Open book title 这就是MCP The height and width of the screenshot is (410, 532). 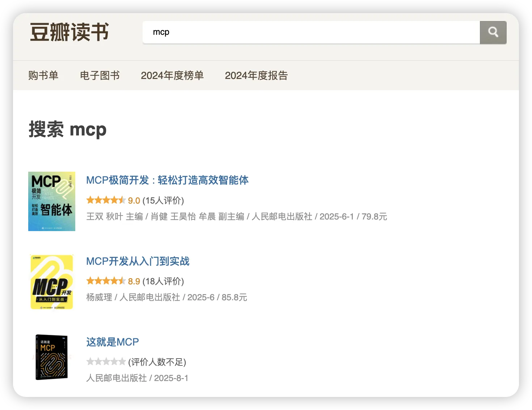coord(113,342)
